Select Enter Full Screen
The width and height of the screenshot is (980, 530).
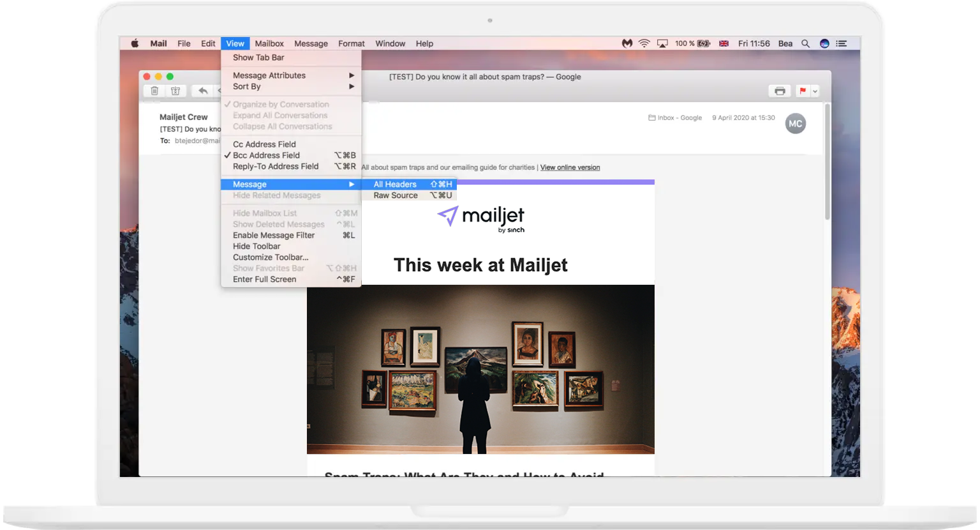291,279
